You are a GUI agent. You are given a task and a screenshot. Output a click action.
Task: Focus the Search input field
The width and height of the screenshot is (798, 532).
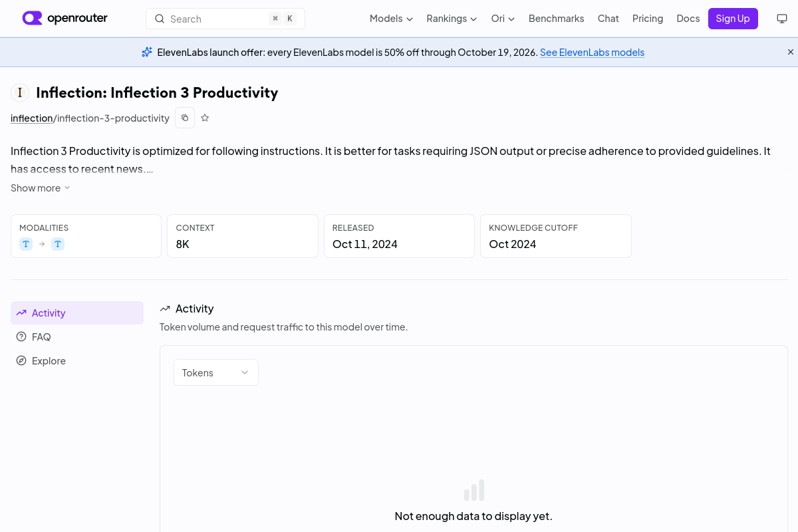coord(225,19)
